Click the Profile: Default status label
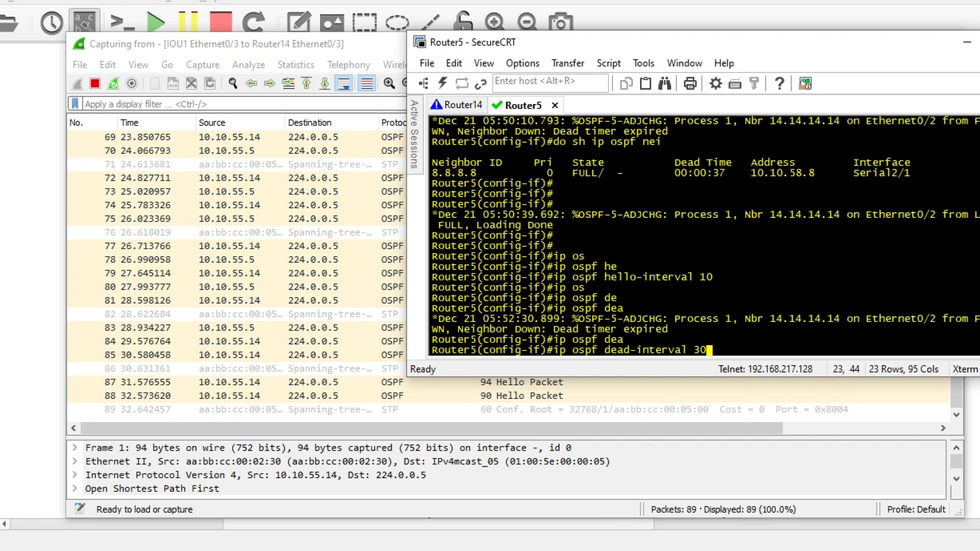 tap(916, 509)
